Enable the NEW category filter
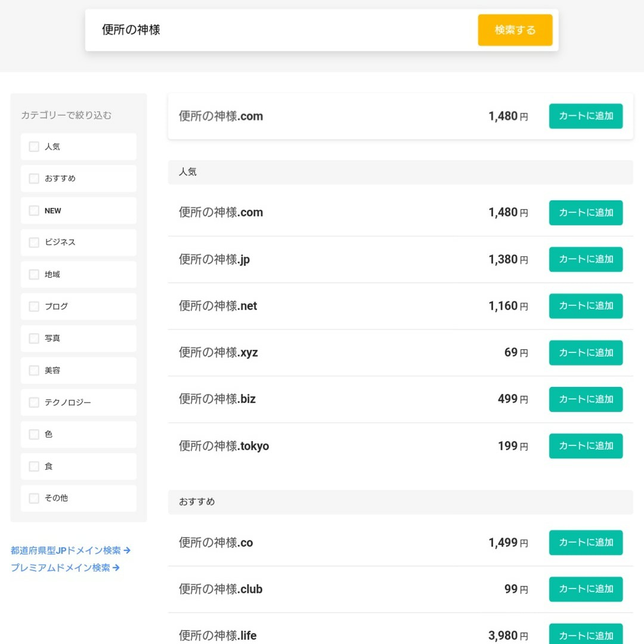 click(34, 210)
